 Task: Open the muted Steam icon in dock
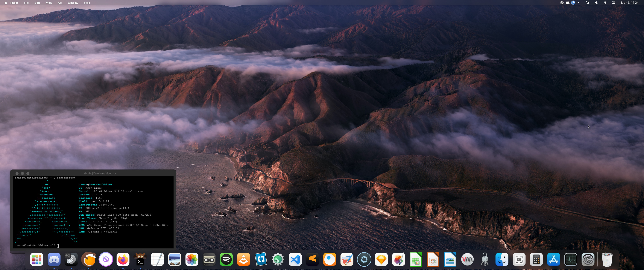pos(71,259)
